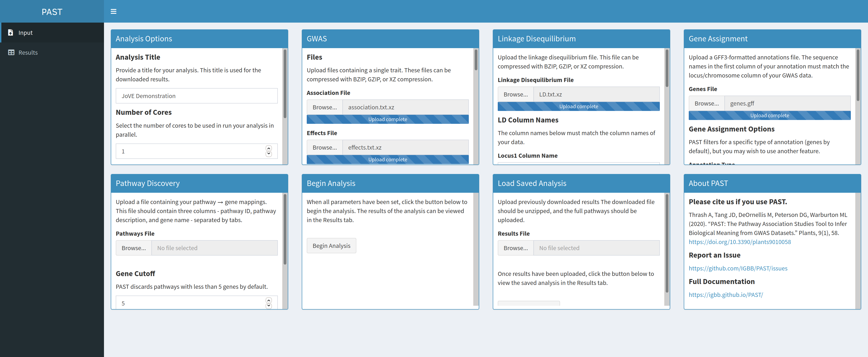Browse for the Effects File
The height and width of the screenshot is (357, 868).
pos(325,148)
